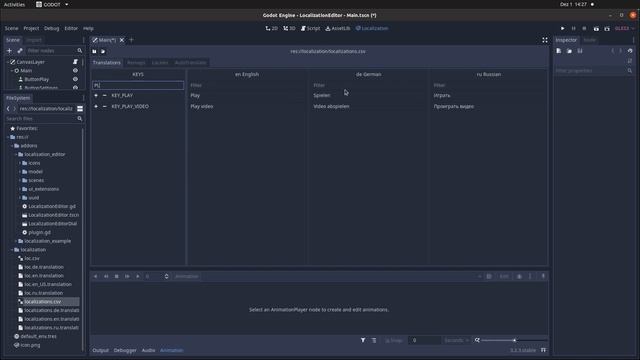The height and width of the screenshot is (360, 640).
Task: Instance a child scene with link icon
Action: click(20, 51)
